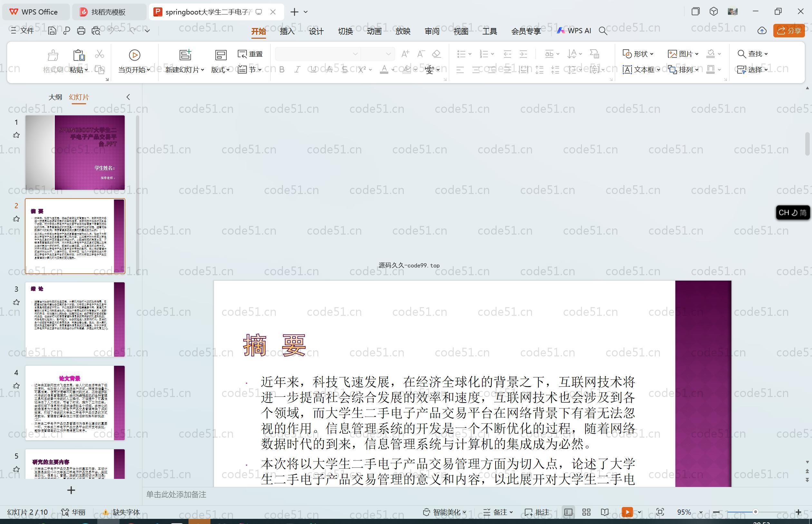This screenshot has width=812, height=524.
Task: Click the WPS AI button
Action: coord(574,31)
